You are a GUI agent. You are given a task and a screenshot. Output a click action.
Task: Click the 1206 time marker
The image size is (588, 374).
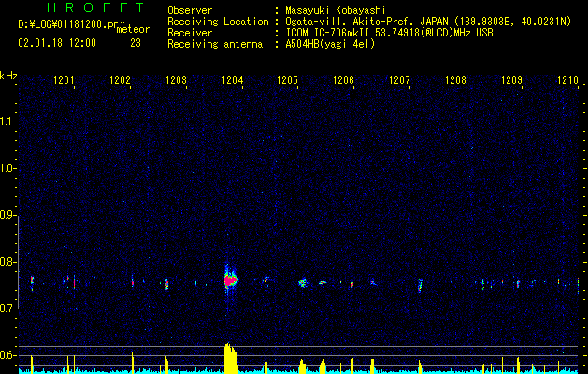tap(343, 80)
